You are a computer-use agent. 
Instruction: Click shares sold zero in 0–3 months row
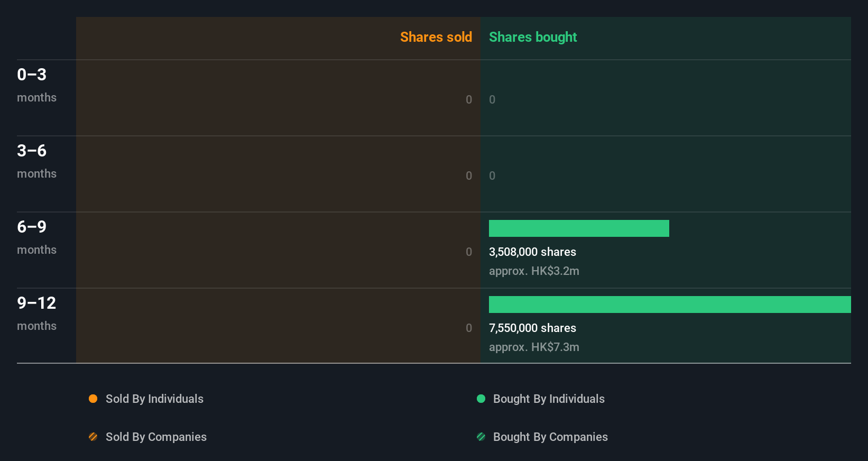pos(469,99)
